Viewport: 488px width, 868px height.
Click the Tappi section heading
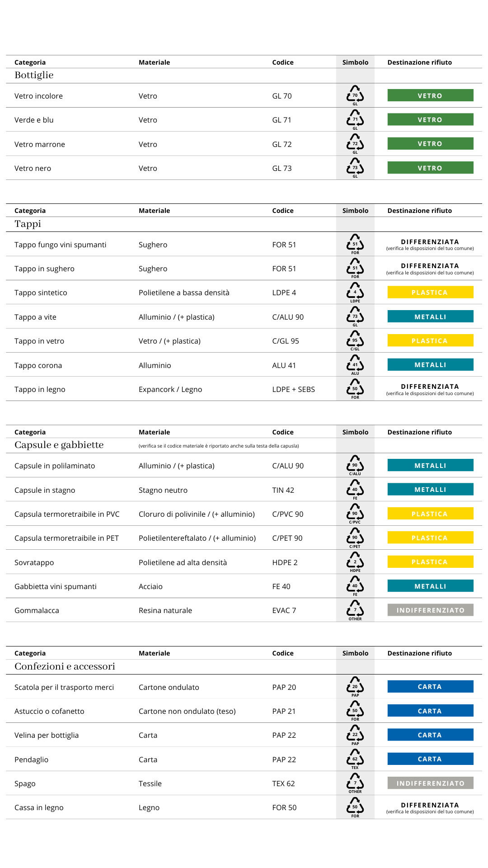28,224
